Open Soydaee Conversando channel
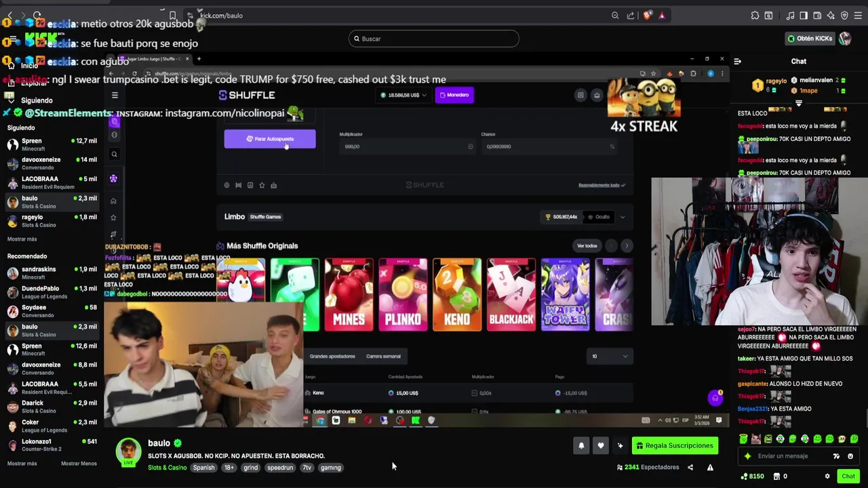 (52, 311)
